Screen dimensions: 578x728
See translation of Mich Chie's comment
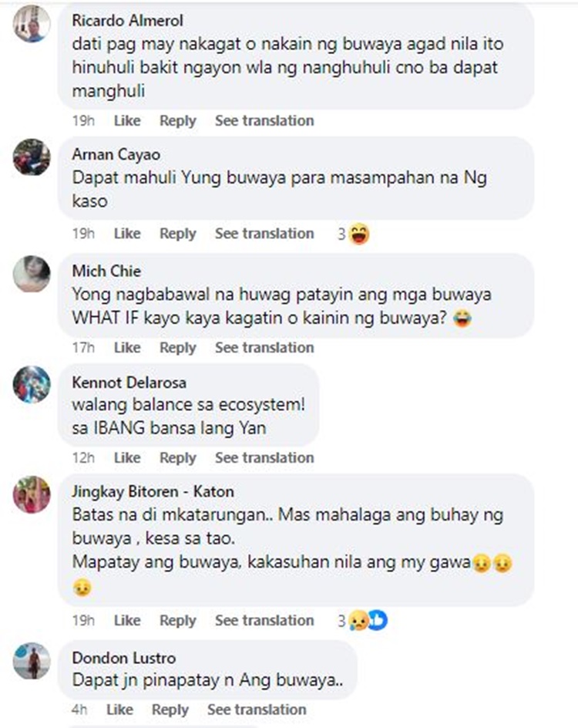tap(264, 348)
